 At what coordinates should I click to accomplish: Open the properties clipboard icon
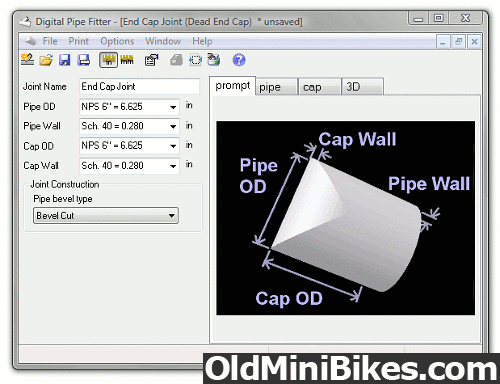click(x=152, y=60)
